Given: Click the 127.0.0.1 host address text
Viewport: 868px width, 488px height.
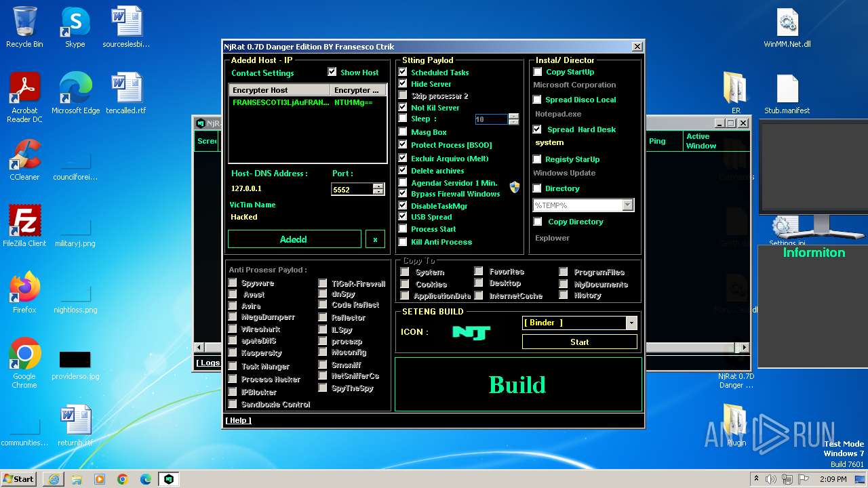Looking at the screenshot, I should pyautogui.click(x=246, y=188).
